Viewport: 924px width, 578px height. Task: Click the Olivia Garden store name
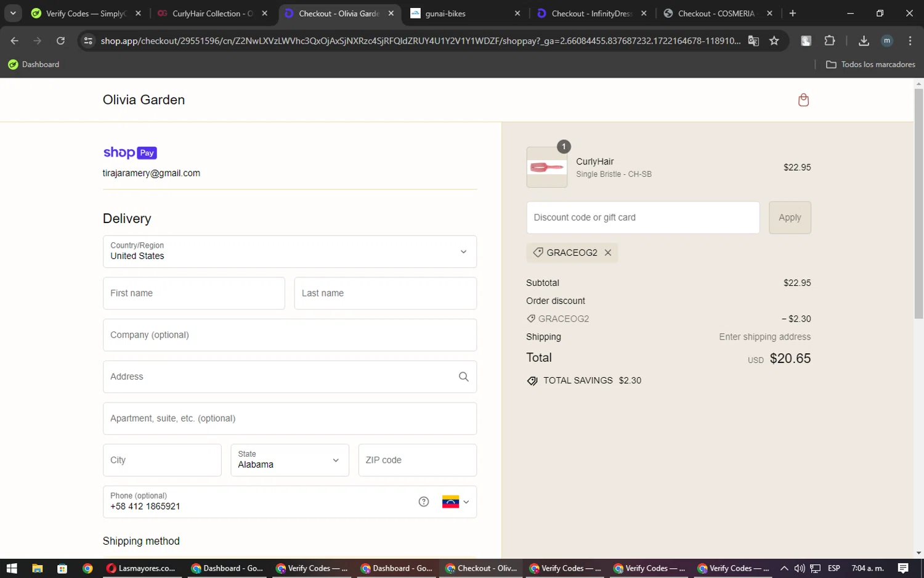pyautogui.click(x=144, y=100)
